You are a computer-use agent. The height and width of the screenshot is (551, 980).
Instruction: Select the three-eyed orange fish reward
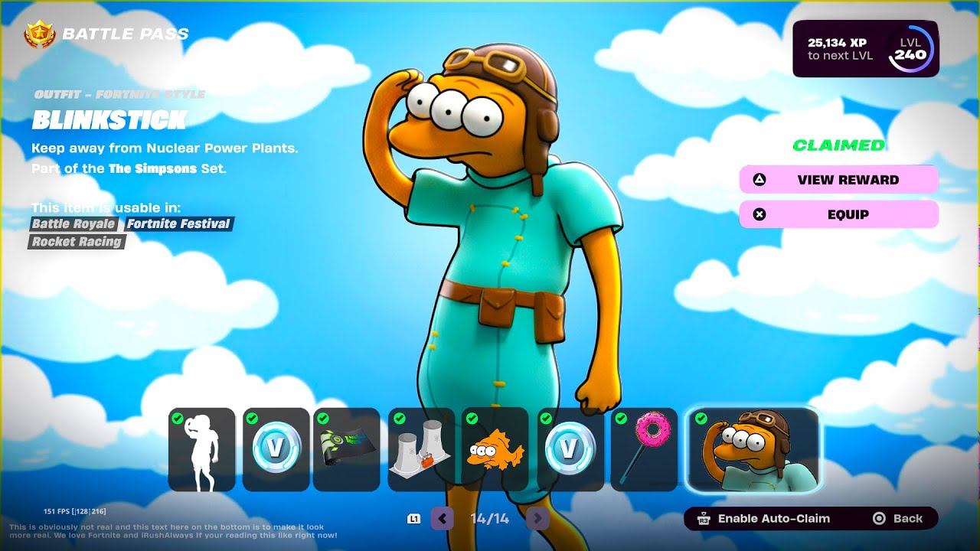(495, 450)
